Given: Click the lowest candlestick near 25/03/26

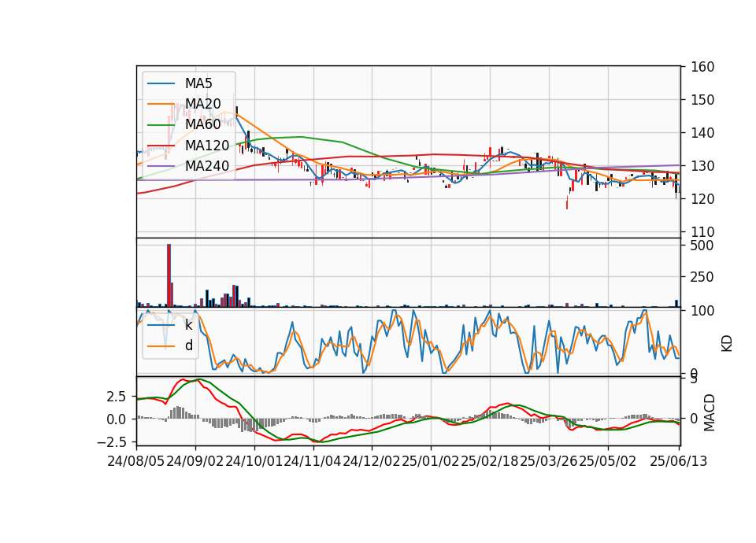Looking at the screenshot, I should 567,202.
